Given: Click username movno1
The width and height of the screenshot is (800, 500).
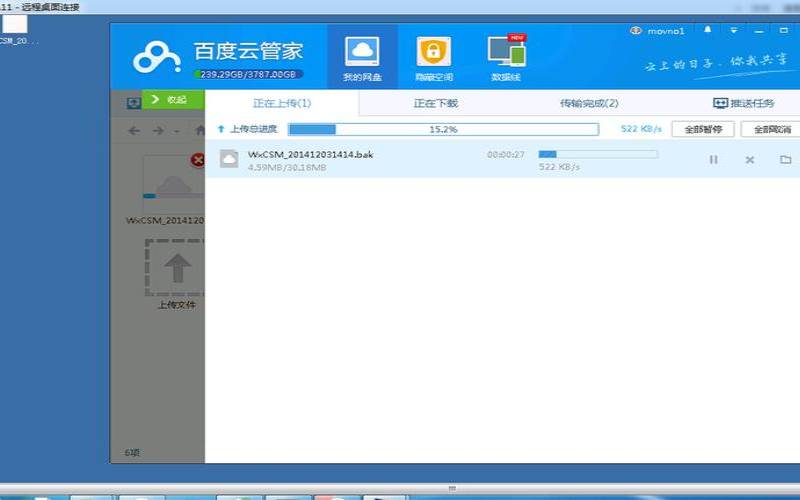Looking at the screenshot, I should [x=666, y=31].
